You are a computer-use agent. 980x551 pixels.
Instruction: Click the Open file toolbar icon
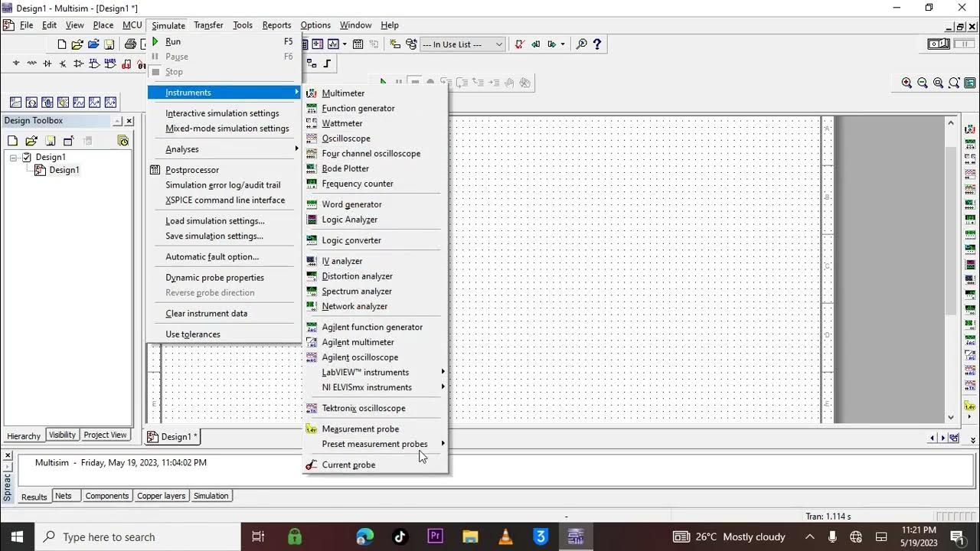coord(77,44)
